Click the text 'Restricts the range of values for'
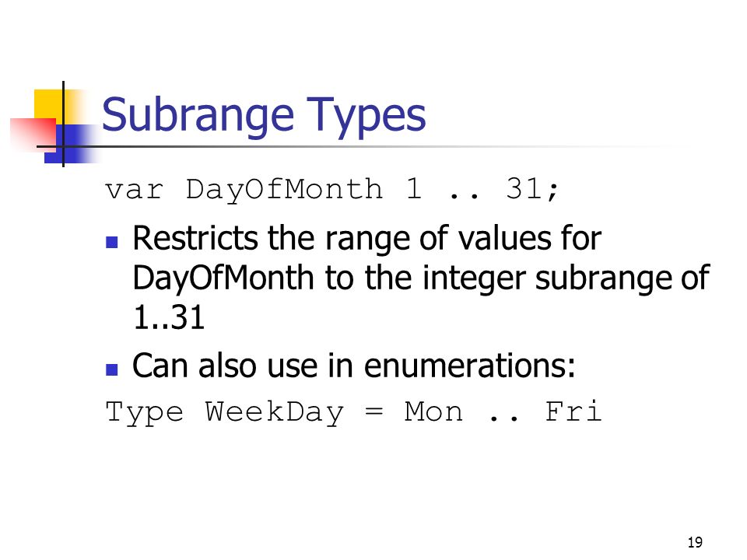This screenshot has height=560, width=747. click(366, 239)
